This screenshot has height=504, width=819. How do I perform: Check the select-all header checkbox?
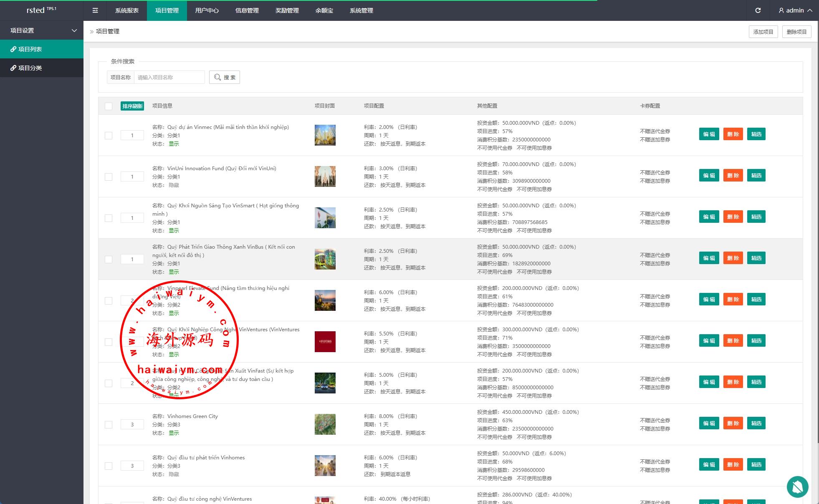pyautogui.click(x=109, y=106)
